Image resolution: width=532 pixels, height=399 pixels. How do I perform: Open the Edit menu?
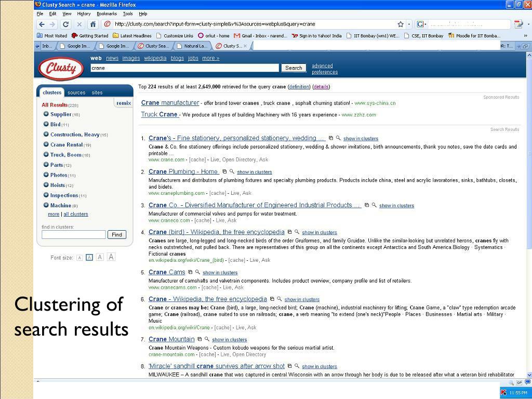(x=52, y=14)
